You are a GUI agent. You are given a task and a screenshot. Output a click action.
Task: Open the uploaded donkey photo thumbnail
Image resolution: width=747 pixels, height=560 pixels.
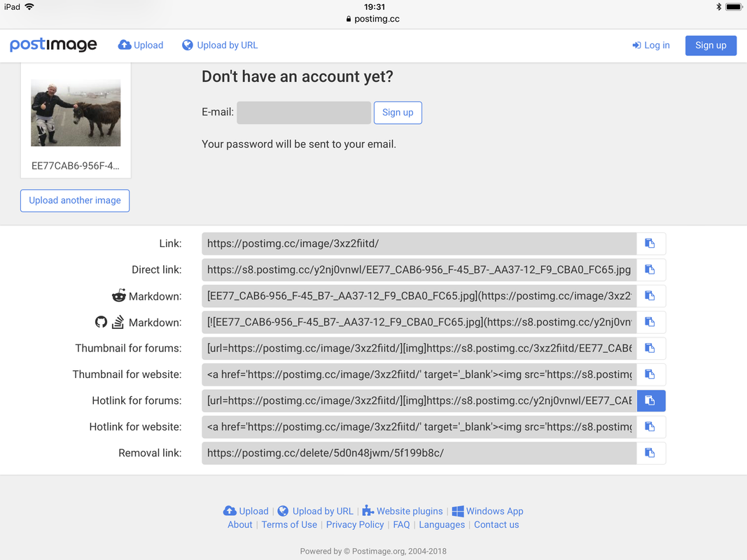[x=76, y=113]
